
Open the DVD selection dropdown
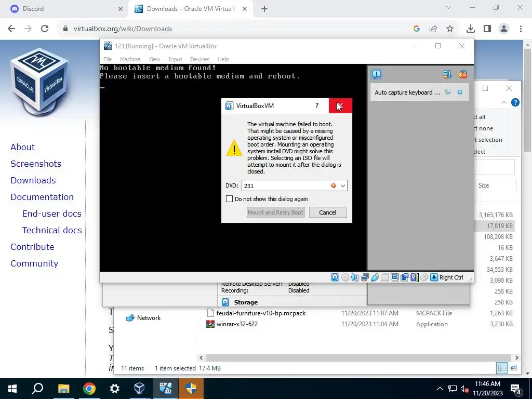343,185
